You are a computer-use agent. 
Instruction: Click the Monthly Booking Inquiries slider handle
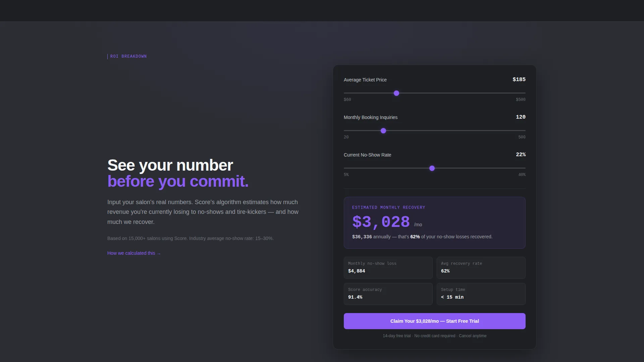pos(383,131)
